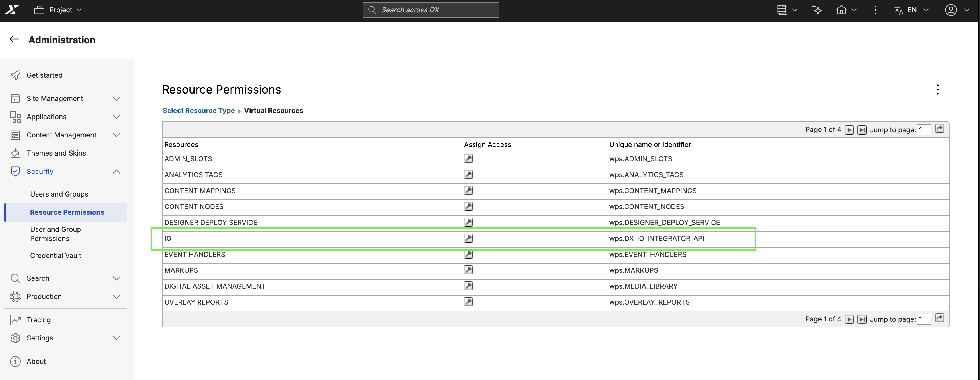This screenshot has width=980, height=380.
Task: Click bottom Jump to page input
Action: click(924, 319)
